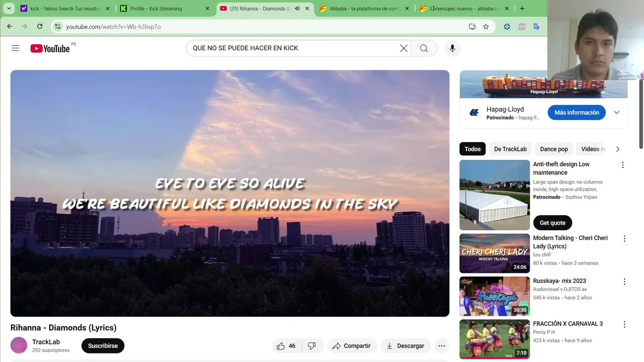
Task: Open the YouTube guide hamburger menu
Action: tap(16, 48)
